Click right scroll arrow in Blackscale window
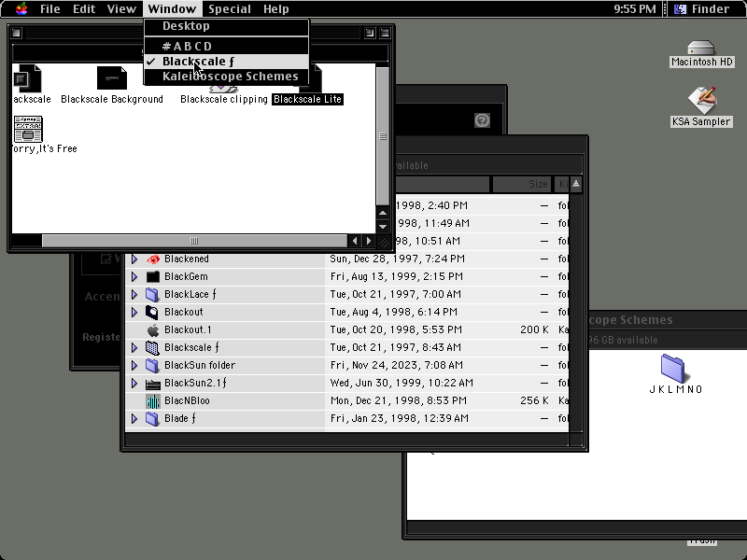This screenshot has height=560, width=747. (368, 241)
